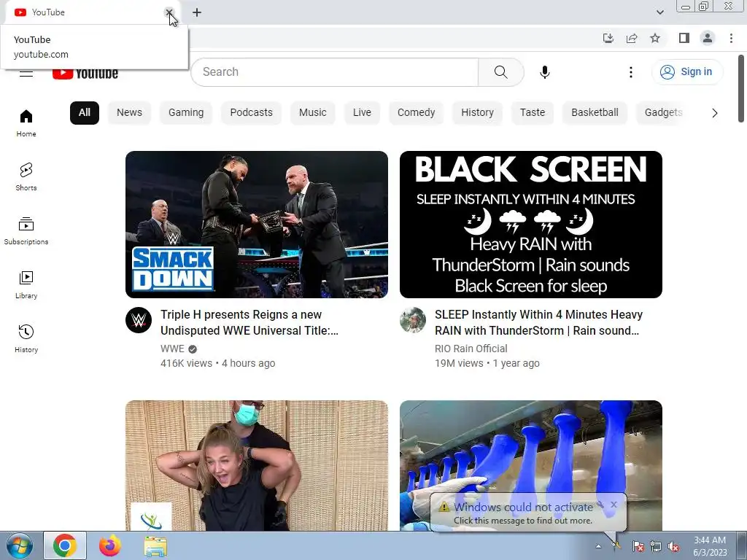Click the search magnifier button

tap(500, 72)
